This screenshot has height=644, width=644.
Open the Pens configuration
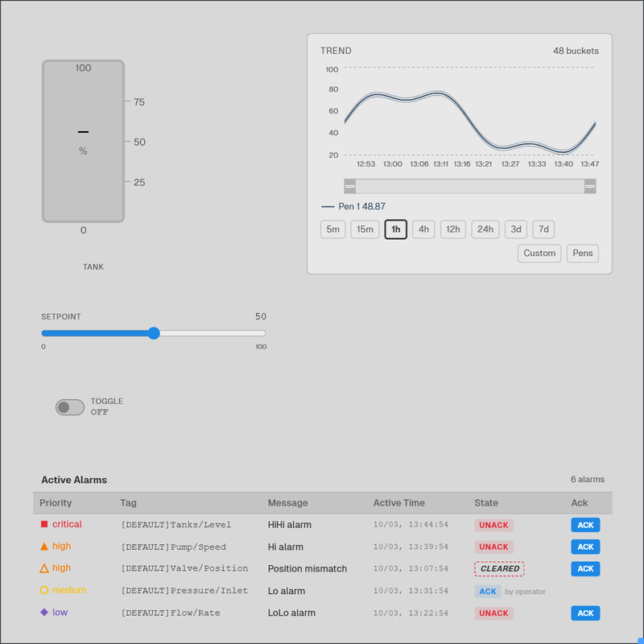pyautogui.click(x=583, y=254)
